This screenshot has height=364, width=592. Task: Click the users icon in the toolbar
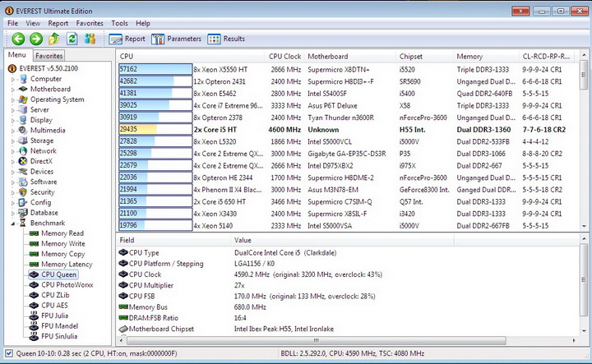[x=90, y=39]
